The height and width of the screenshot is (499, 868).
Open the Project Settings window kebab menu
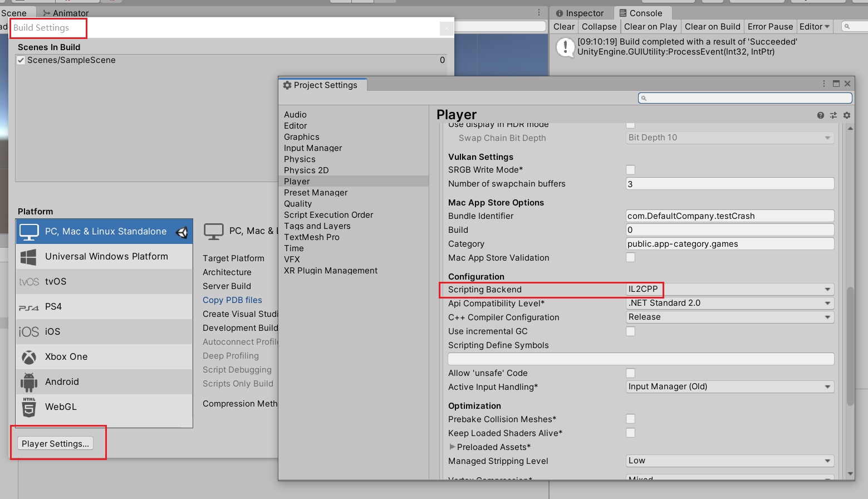click(824, 84)
